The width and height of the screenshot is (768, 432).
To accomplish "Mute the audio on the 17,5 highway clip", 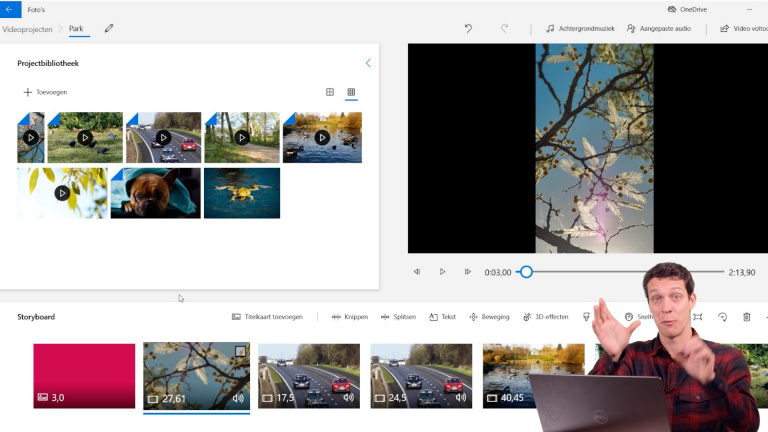I will [350, 398].
